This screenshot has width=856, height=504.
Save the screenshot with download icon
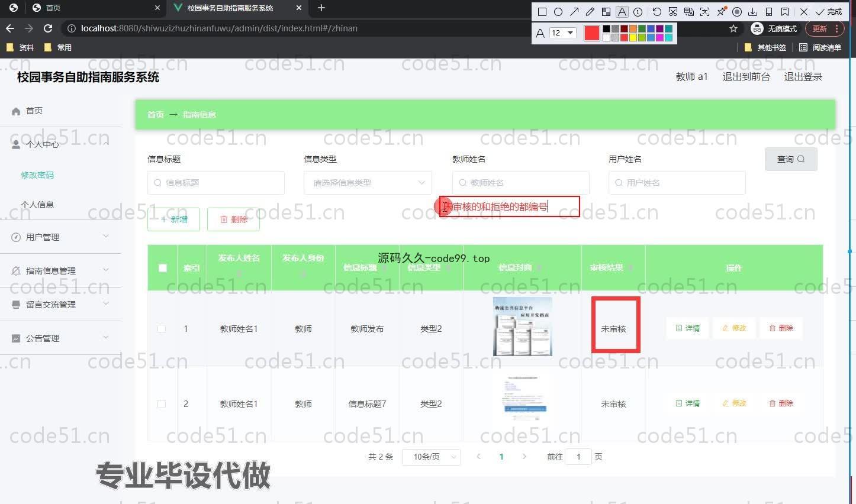(x=753, y=11)
